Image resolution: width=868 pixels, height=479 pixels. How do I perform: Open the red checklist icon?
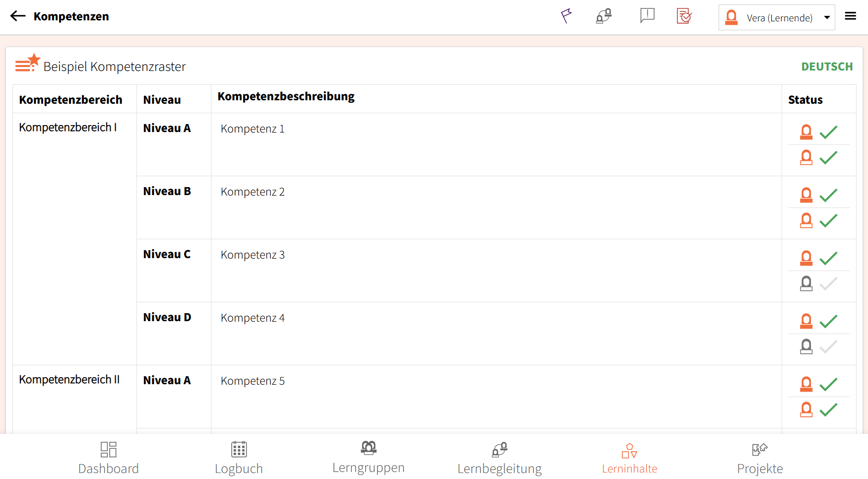(684, 16)
